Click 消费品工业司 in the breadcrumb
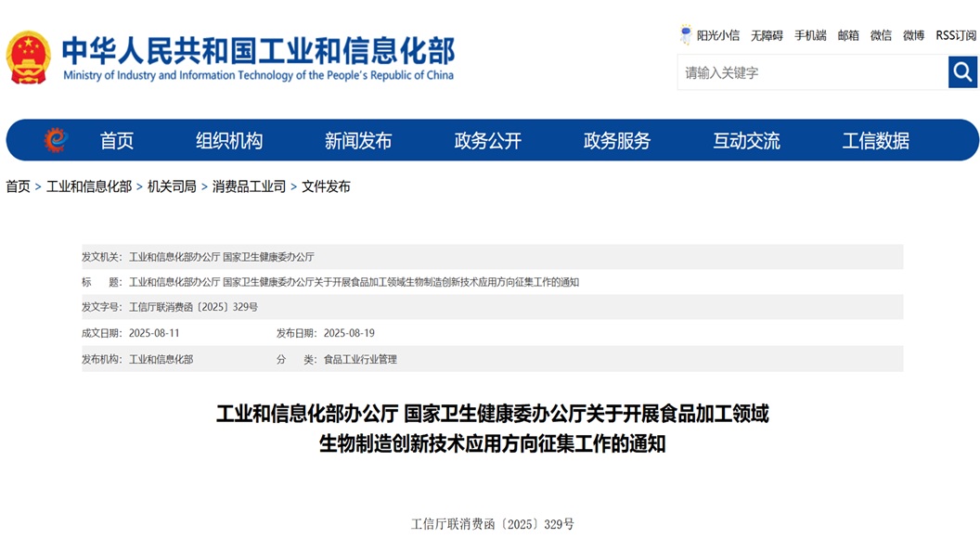This screenshot has width=980, height=551. point(249,186)
